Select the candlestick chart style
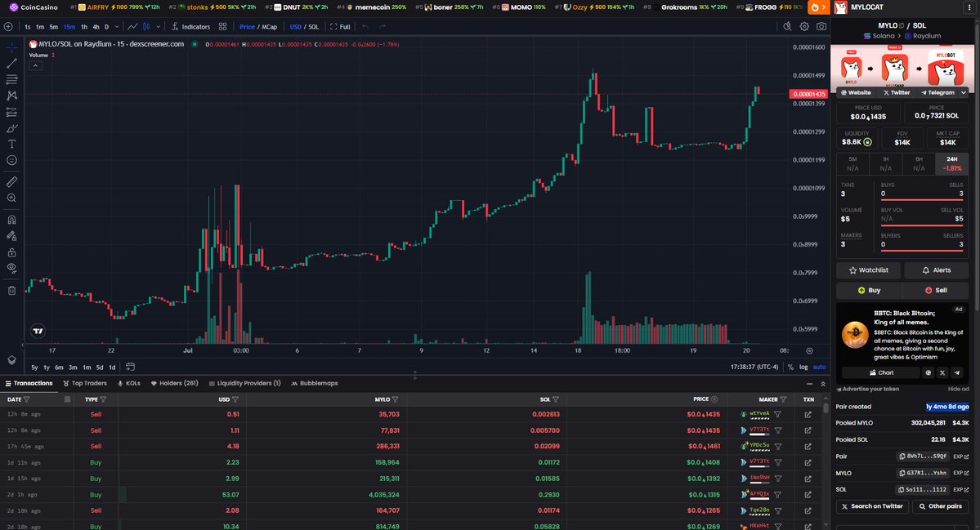This screenshot has width=980, height=530. (146, 27)
